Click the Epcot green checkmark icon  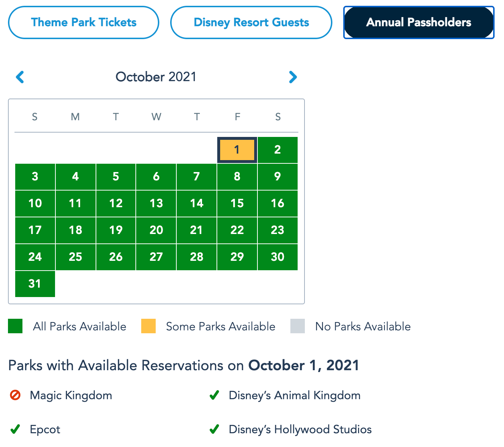(x=15, y=429)
